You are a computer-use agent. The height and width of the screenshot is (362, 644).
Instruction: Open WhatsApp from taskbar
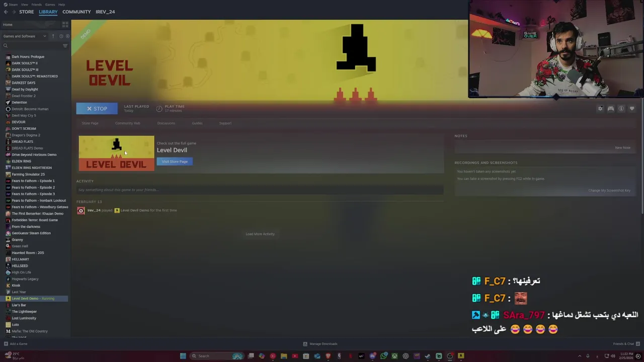tap(383, 356)
